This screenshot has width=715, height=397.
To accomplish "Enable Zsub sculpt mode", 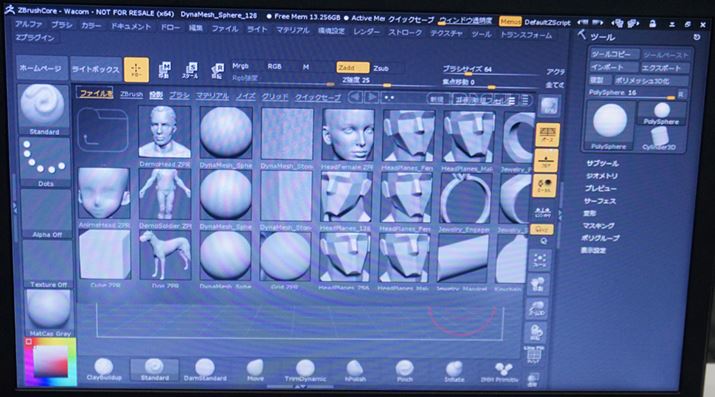I will pos(381,69).
